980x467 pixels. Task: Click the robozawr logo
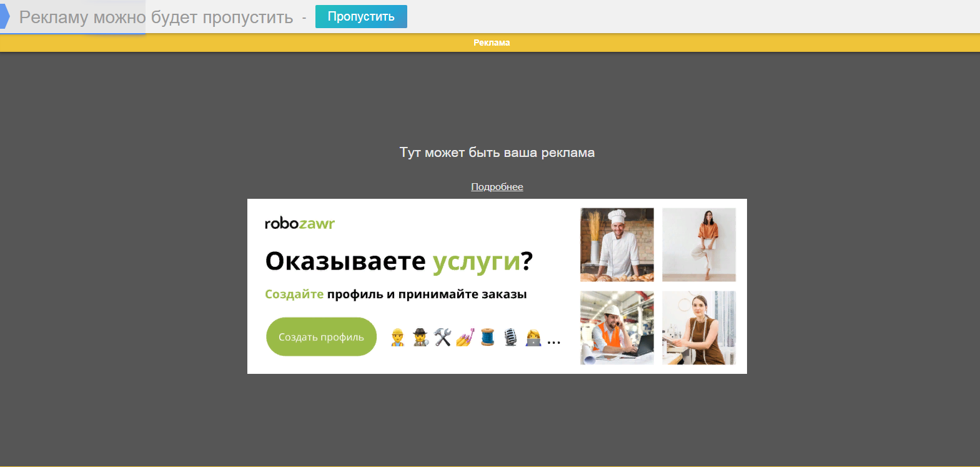(x=300, y=223)
